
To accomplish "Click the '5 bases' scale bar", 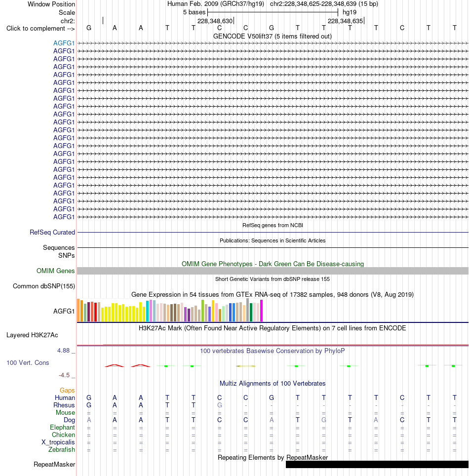I will point(273,12).
